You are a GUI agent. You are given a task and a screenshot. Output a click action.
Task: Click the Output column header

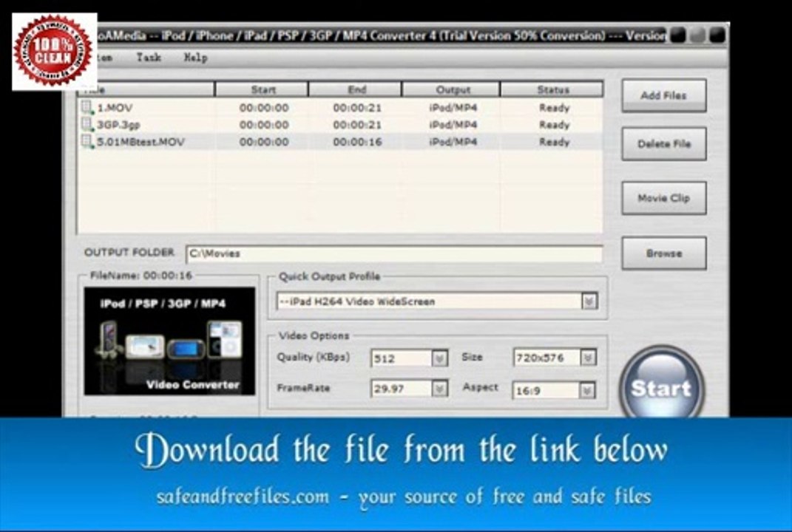click(452, 89)
